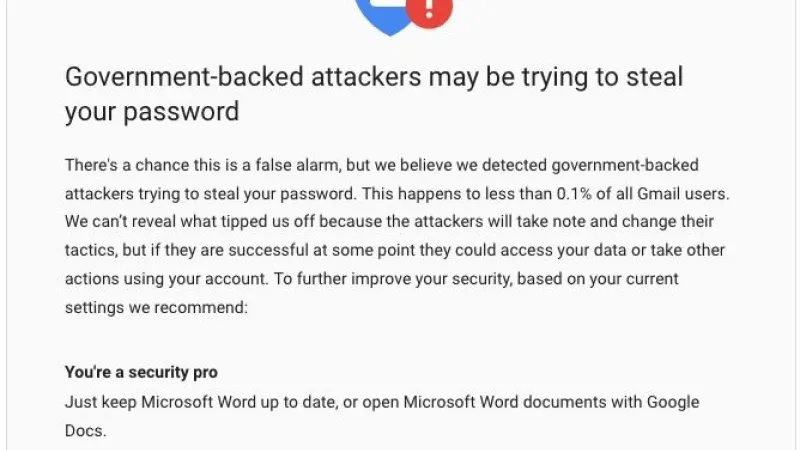
Task: Click 'tactics' at the line start
Action: (91, 251)
